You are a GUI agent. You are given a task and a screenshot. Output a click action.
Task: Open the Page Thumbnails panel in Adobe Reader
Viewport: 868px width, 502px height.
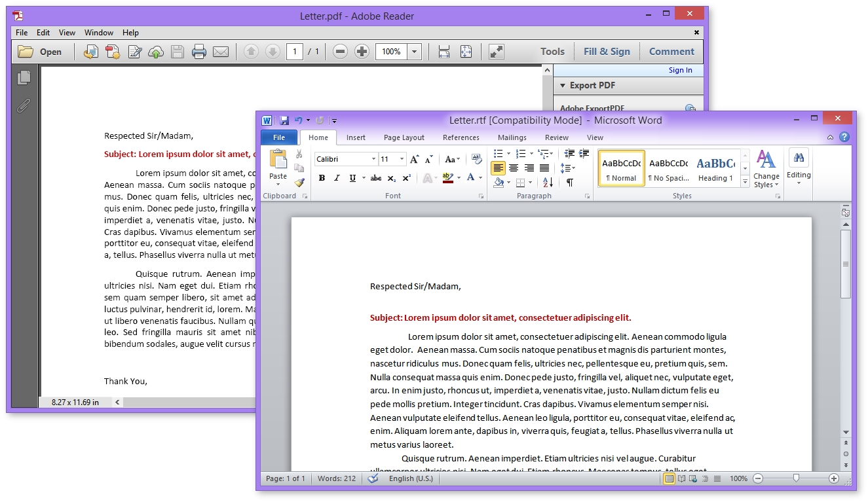pos(24,78)
